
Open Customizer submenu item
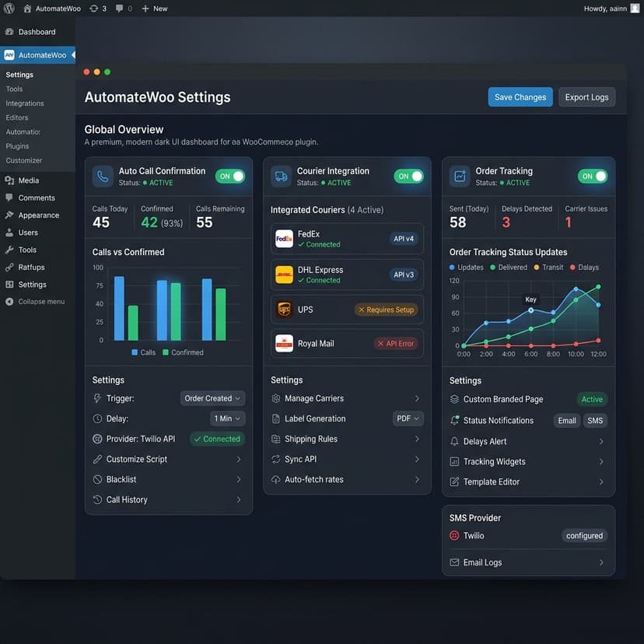[x=24, y=160]
